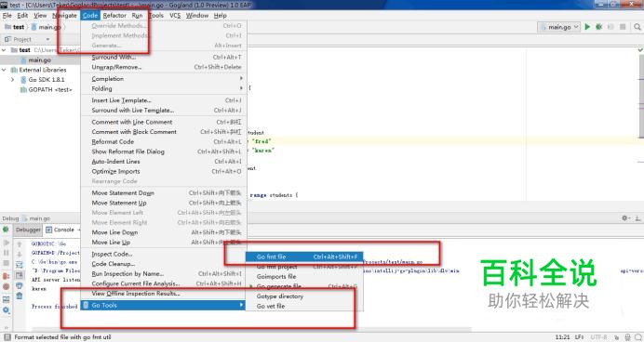The image size is (644, 342).
Task: Choose Surround With from Code menu
Action: pos(164,58)
